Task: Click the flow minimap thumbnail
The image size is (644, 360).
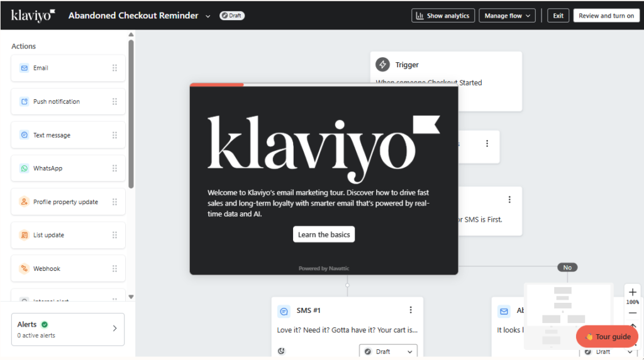Action: pos(569,315)
